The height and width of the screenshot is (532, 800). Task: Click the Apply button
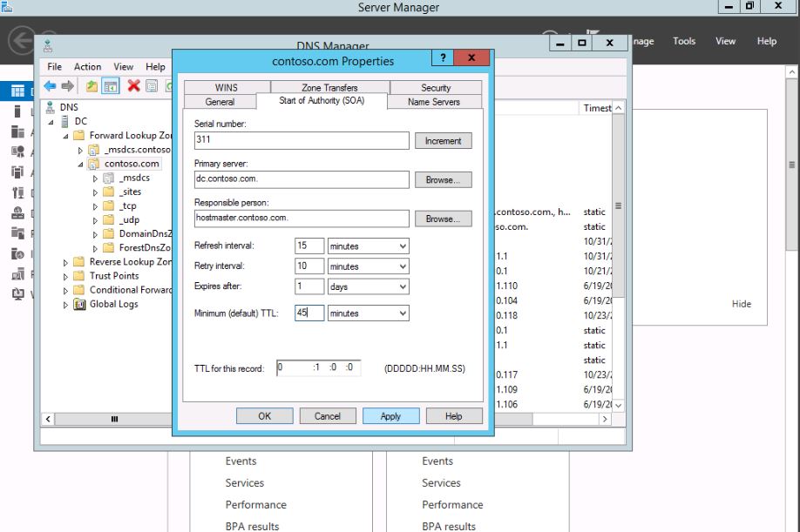390,416
